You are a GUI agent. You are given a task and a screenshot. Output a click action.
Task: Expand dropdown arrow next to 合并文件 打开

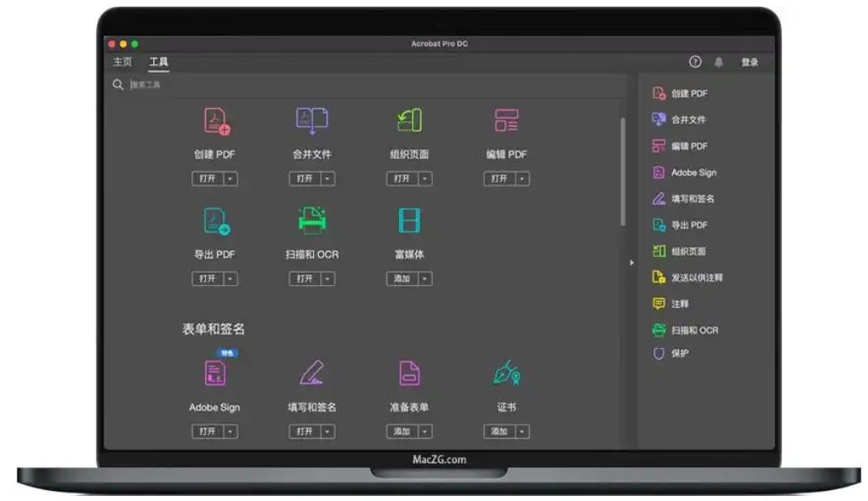pyautogui.click(x=328, y=179)
